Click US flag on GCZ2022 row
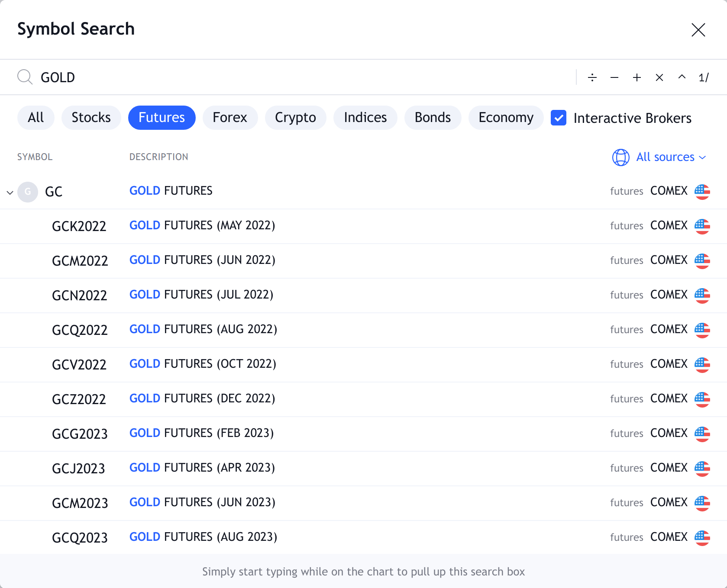Screen dimensions: 727x588 click(x=702, y=399)
